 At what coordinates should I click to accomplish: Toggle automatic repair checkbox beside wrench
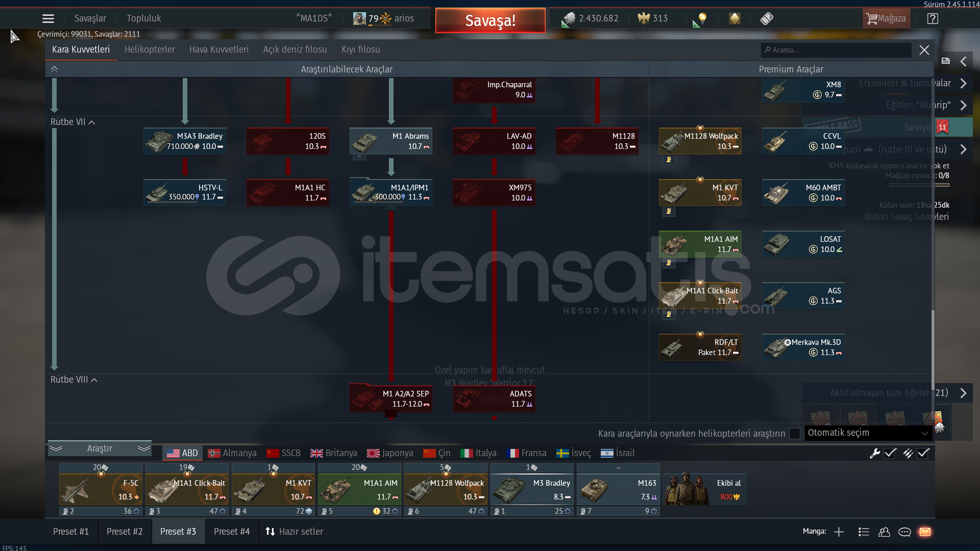click(x=890, y=453)
